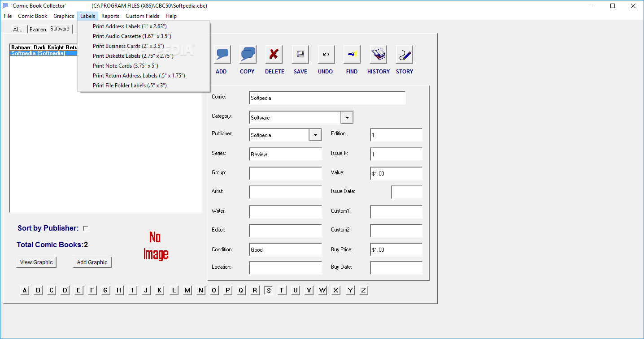
Task: Open the File menu
Action: click(x=8, y=16)
